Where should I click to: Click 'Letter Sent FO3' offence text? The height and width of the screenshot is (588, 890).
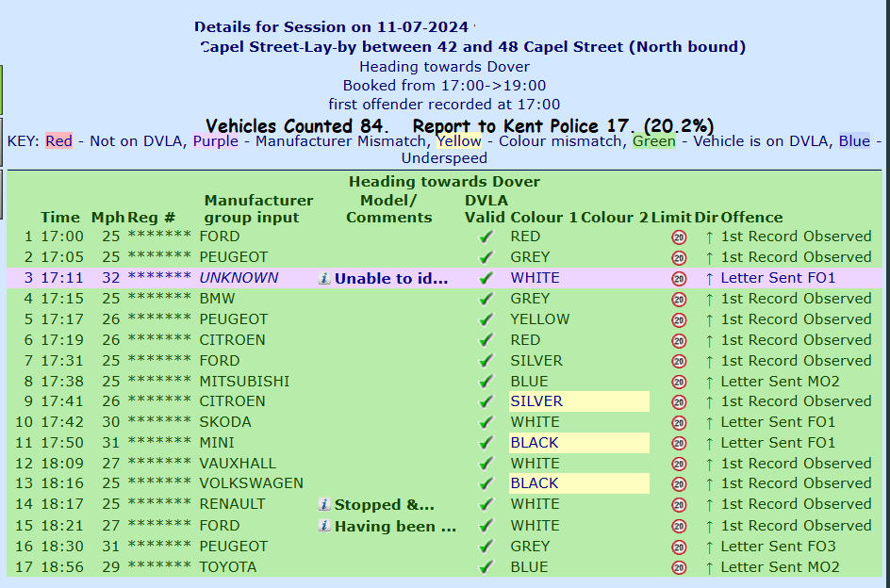[778, 547]
